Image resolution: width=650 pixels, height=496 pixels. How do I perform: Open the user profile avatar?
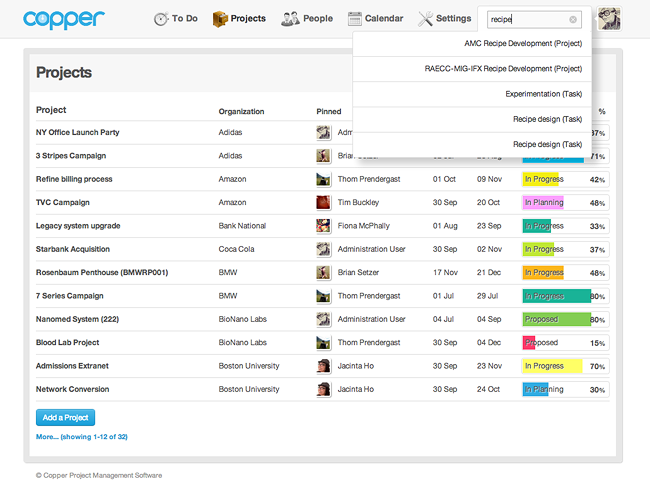(x=609, y=19)
